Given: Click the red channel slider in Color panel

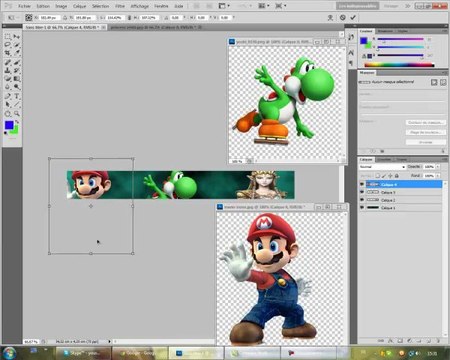Looking at the screenshot, I should coord(400,39).
